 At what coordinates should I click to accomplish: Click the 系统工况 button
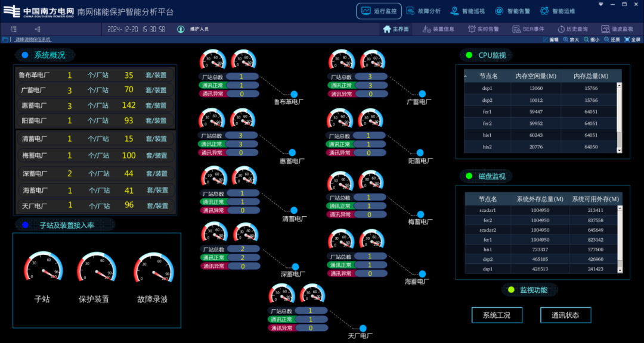point(497,315)
